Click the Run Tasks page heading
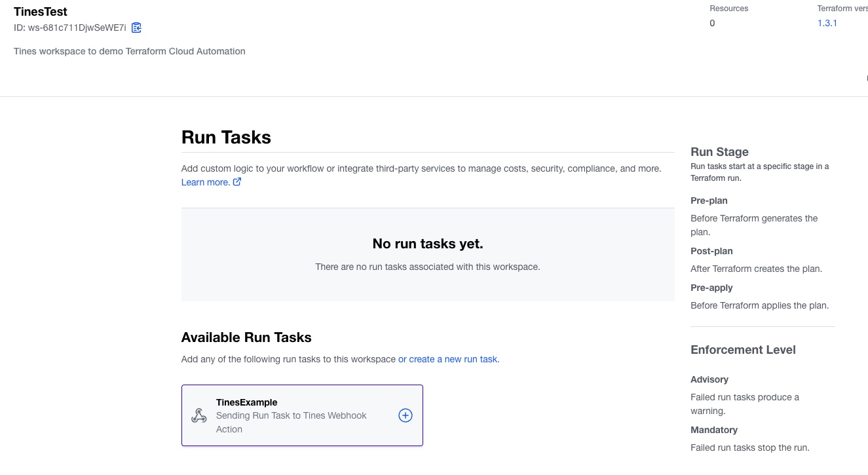Screen dimensions: 868x475 point(226,138)
